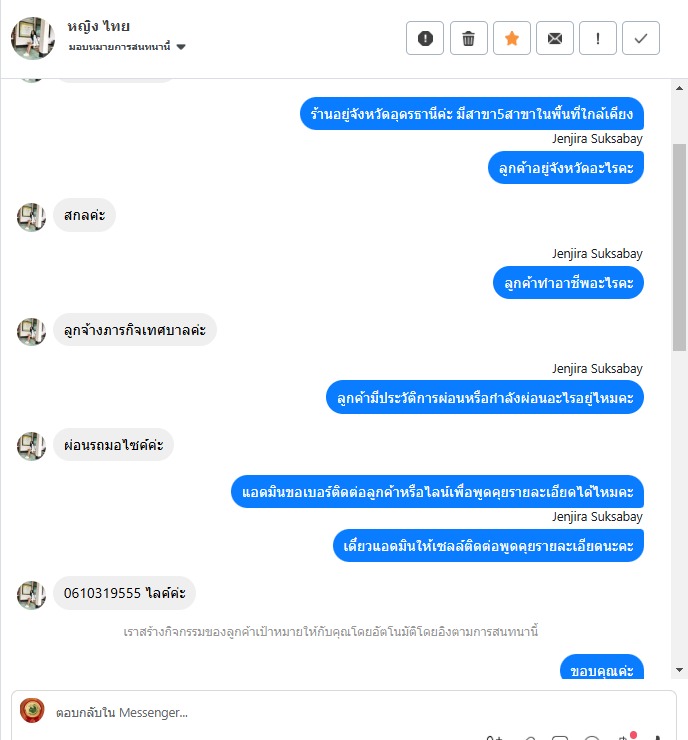Click the scrollbar up arrow
The image size is (688, 740).
[679, 88]
